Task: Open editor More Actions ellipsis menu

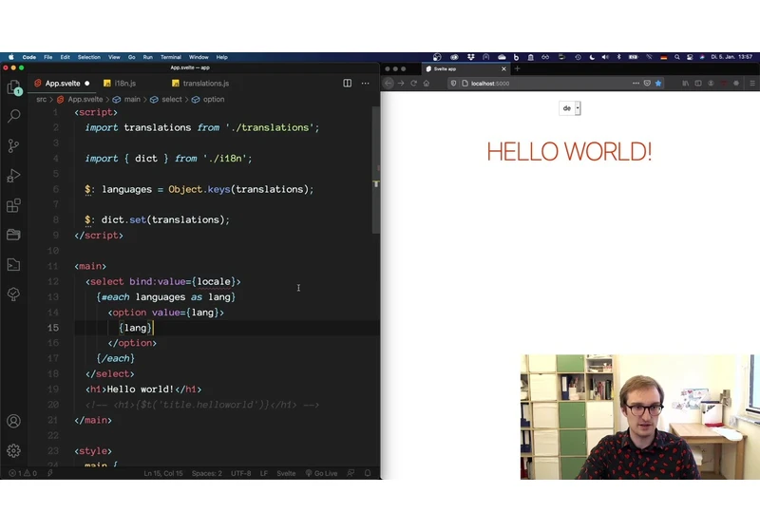Action: [366, 84]
